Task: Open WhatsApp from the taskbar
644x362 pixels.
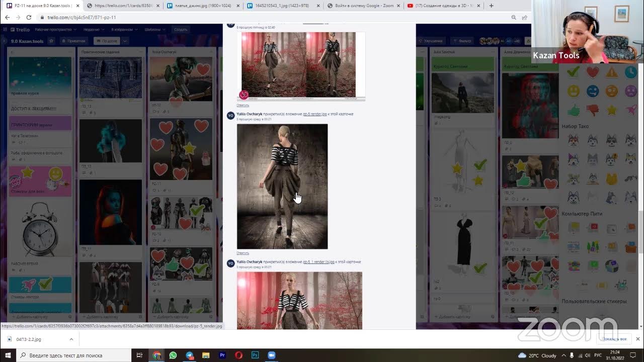Action: 173,355
